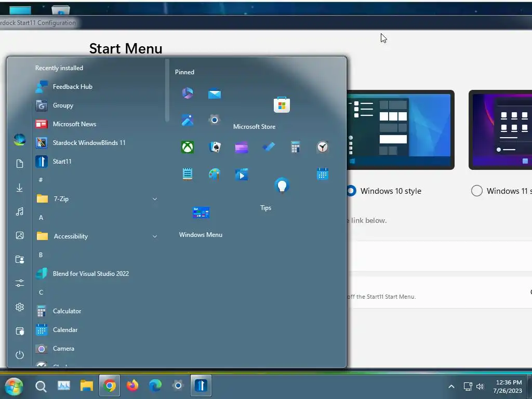Open Pictures from the start menu sidebar
Screen dimensions: 532x399
[20, 235]
